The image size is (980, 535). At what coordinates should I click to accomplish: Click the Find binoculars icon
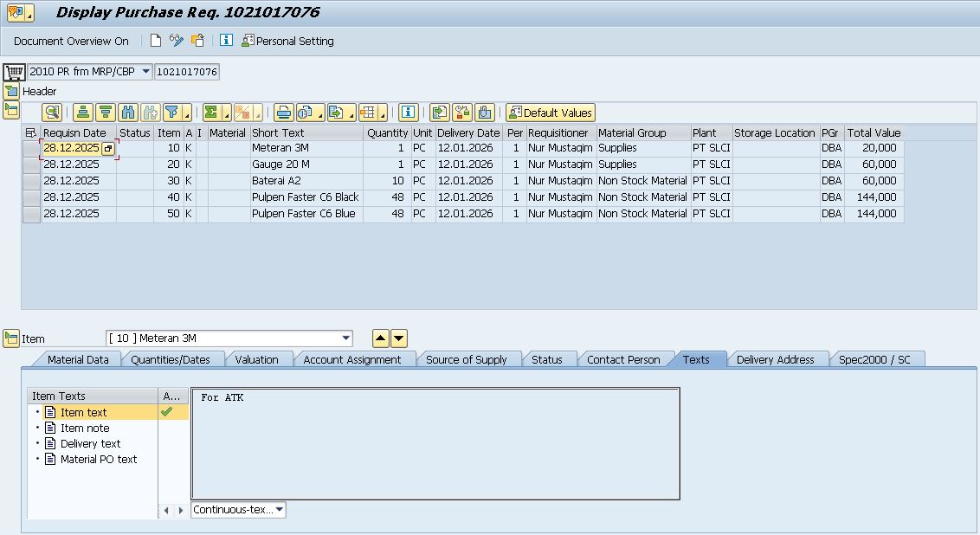(x=128, y=113)
